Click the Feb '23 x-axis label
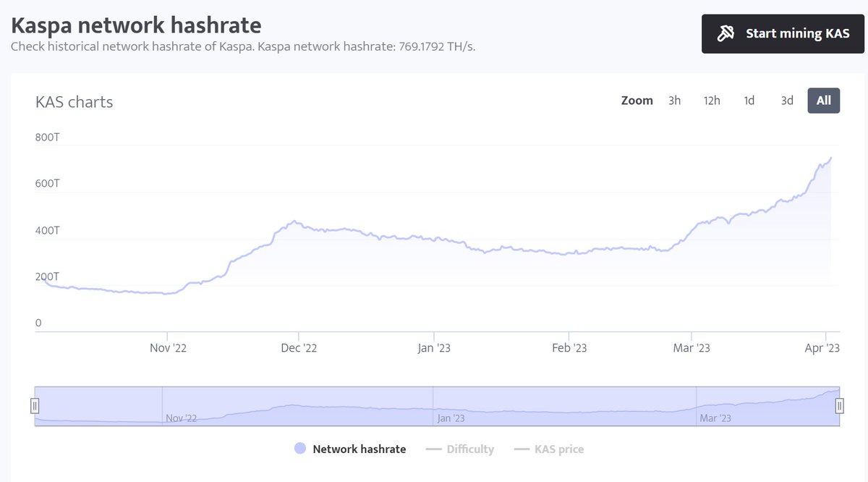The image size is (868, 482). click(569, 348)
